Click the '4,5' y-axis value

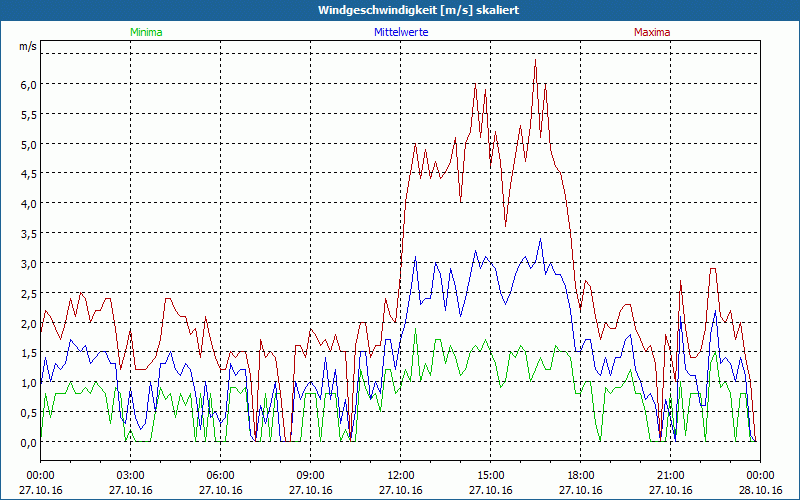[x=29, y=174]
